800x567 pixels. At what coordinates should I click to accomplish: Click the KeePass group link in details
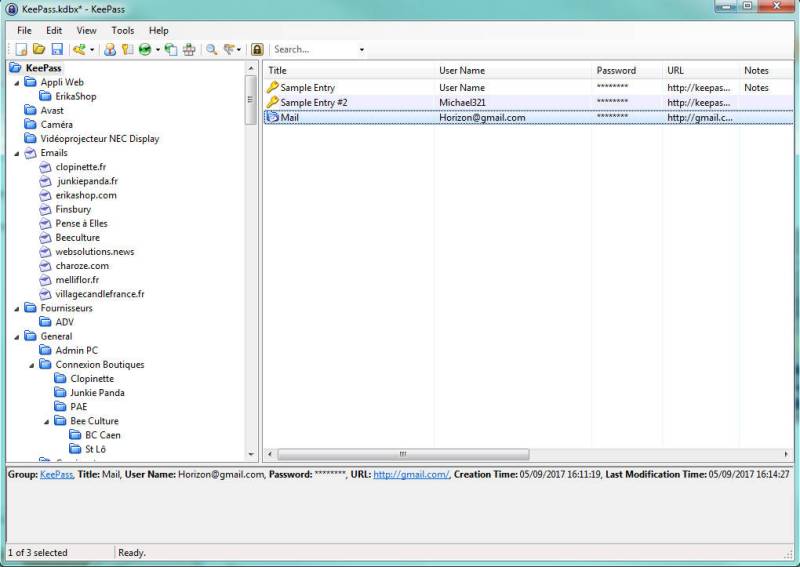pyautogui.click(x=56, y=475)
